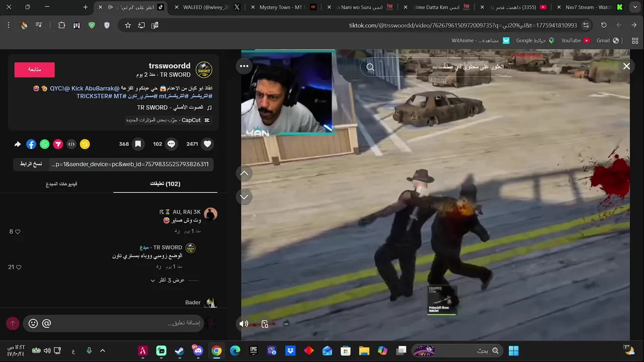This screenshot has height=362, width=644.
Task: Share video to WhatsApp
Action: coord(45,144)
